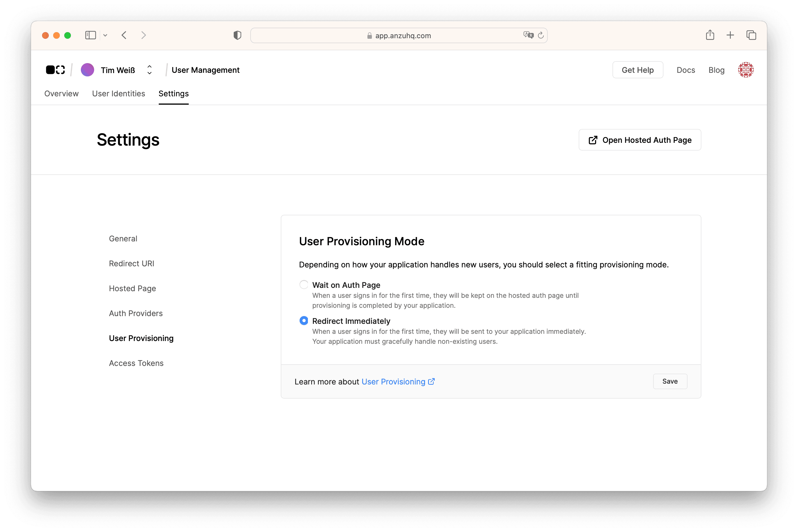Click external link icon beside User Provisioning link

click(x=431, y=381)
